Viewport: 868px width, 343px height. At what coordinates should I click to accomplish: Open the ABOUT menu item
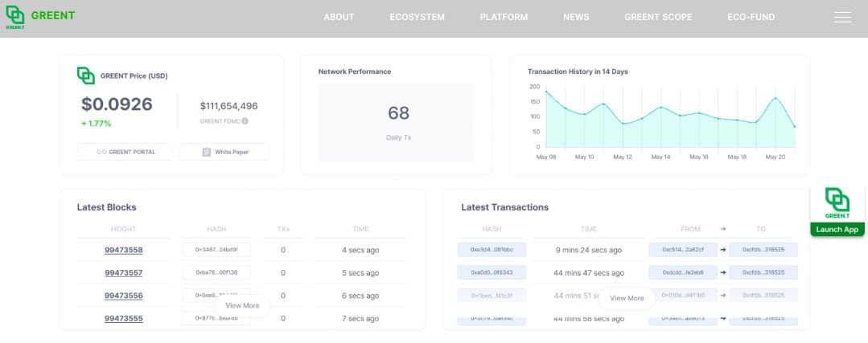click(339, 17)
